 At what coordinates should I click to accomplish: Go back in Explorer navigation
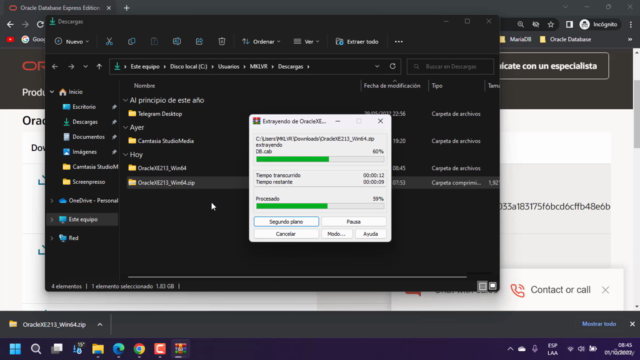click(55, 67)
